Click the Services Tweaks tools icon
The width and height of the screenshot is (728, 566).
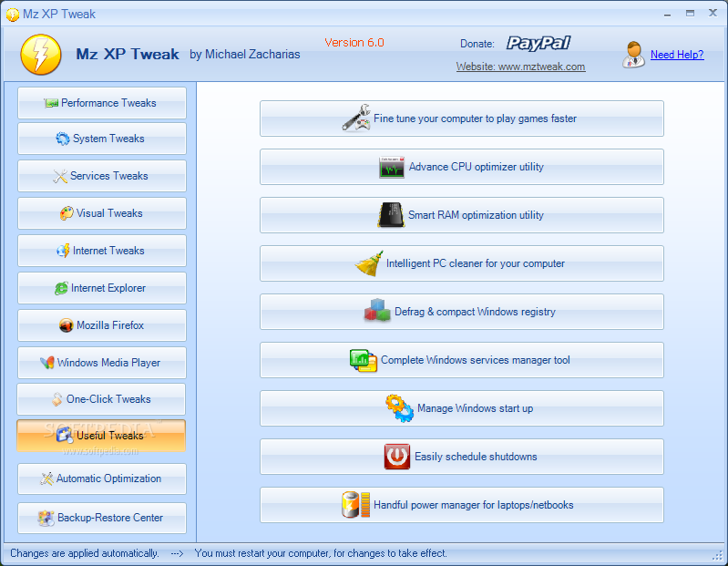point(60,176)
